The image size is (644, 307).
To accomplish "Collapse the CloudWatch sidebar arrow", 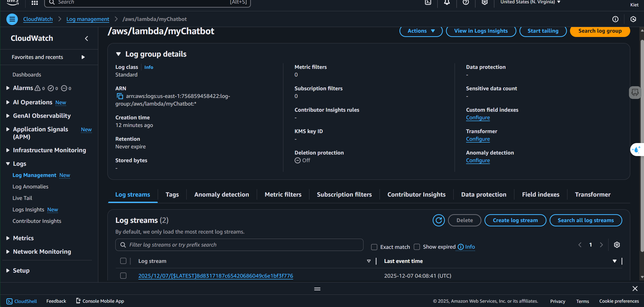I will (87, 39).
